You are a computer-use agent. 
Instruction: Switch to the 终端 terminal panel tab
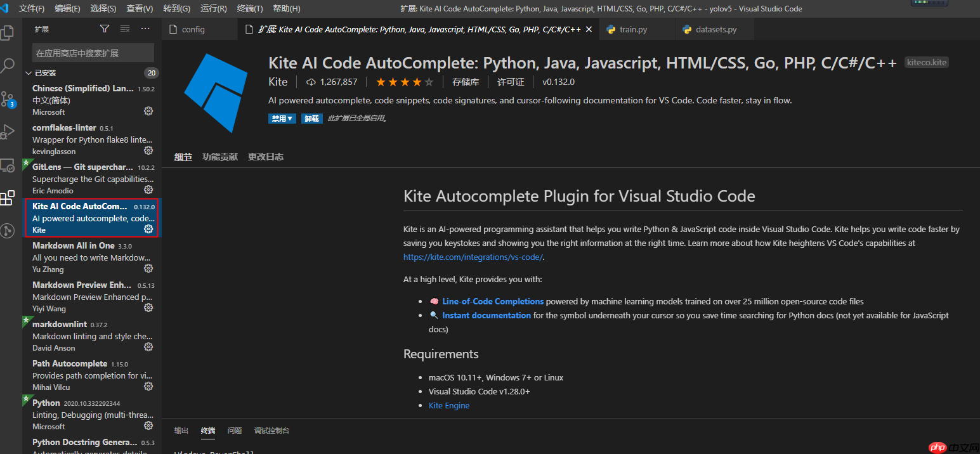[208, 431]
